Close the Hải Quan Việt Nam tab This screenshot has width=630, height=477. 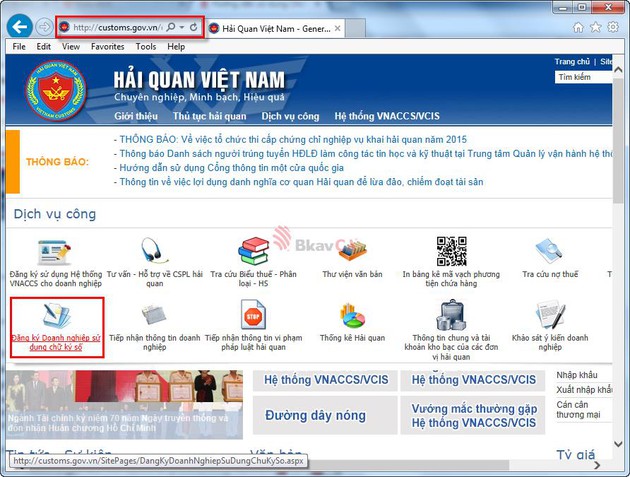[x=338, y=28]
